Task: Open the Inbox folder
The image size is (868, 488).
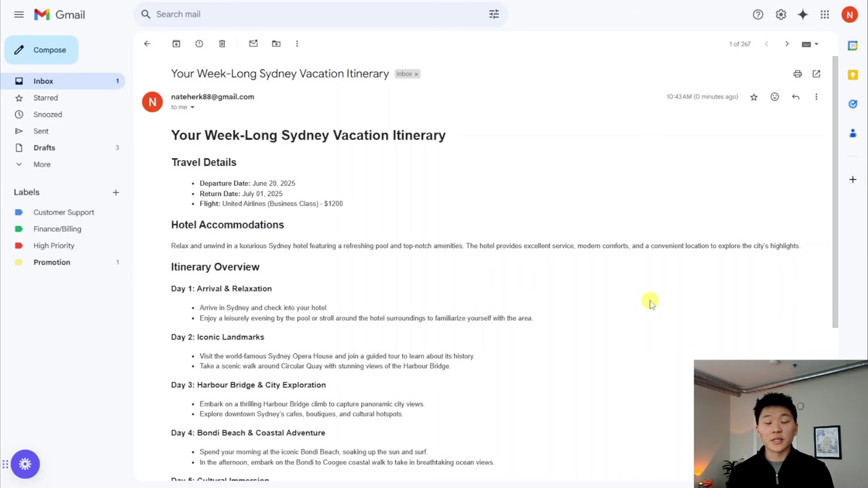Action: point(63,81)
